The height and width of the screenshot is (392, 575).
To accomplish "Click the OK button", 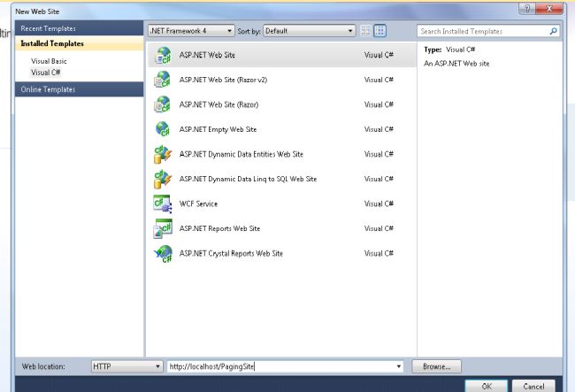I will tap(487, 386).
